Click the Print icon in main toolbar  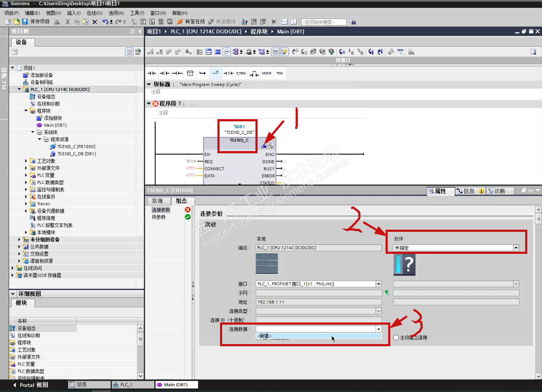pyautogui.click(x=57, y=22)
